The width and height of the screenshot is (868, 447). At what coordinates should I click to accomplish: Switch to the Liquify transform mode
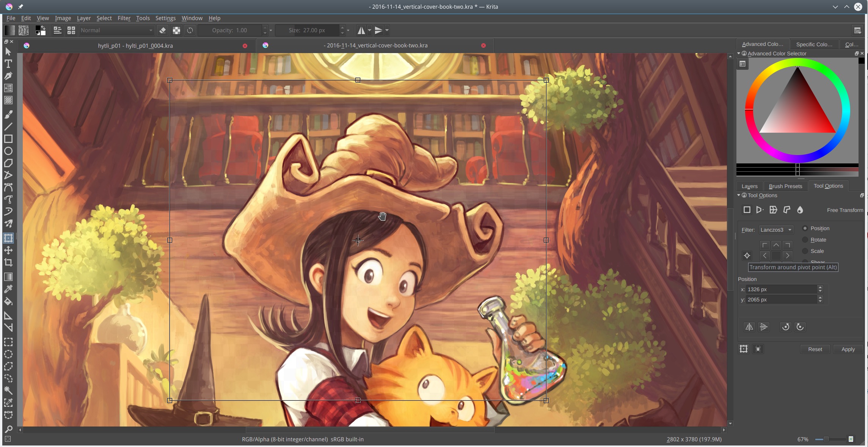pos(800,210)
